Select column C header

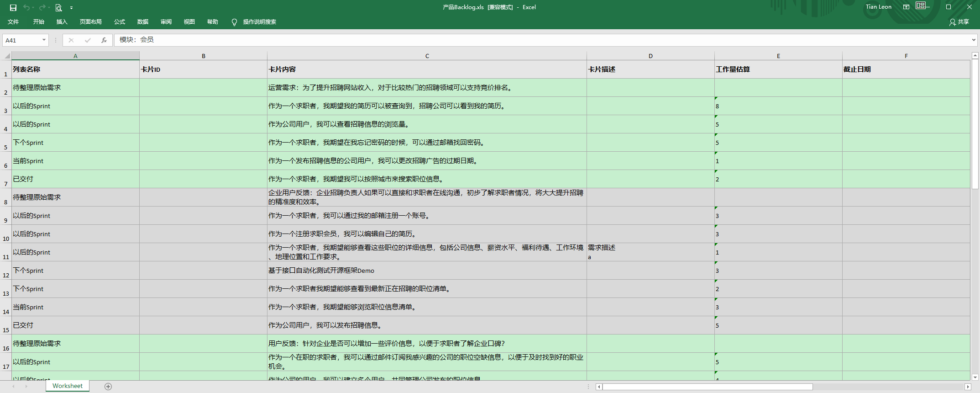click(427, 56)
